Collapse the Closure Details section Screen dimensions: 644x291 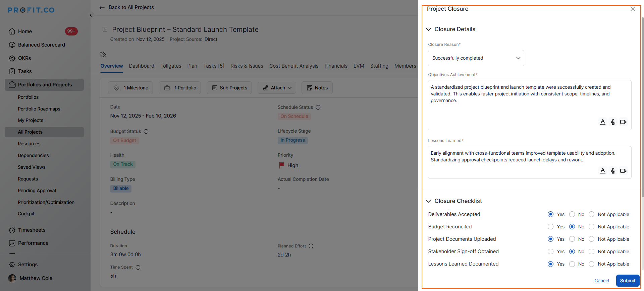pos(428,29)
